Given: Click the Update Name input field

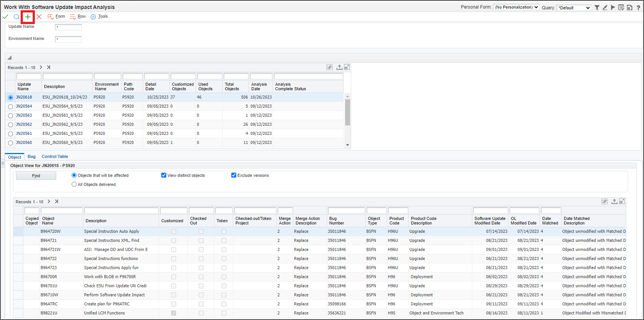Looking at the screenshot, I should coord(68,27).
